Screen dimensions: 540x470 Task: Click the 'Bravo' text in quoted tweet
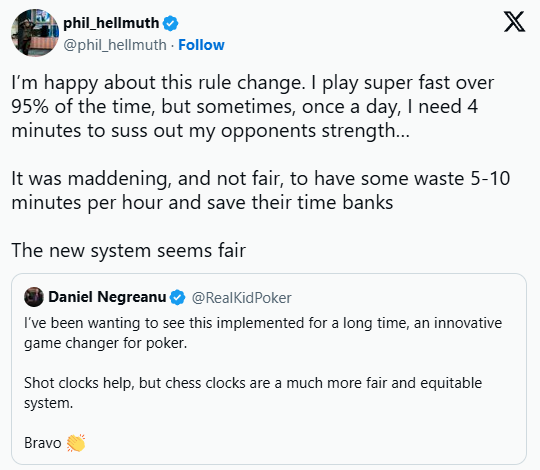[42, 443]
